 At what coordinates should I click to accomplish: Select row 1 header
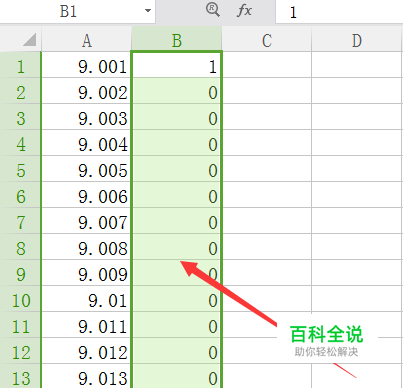pos(20,65)
